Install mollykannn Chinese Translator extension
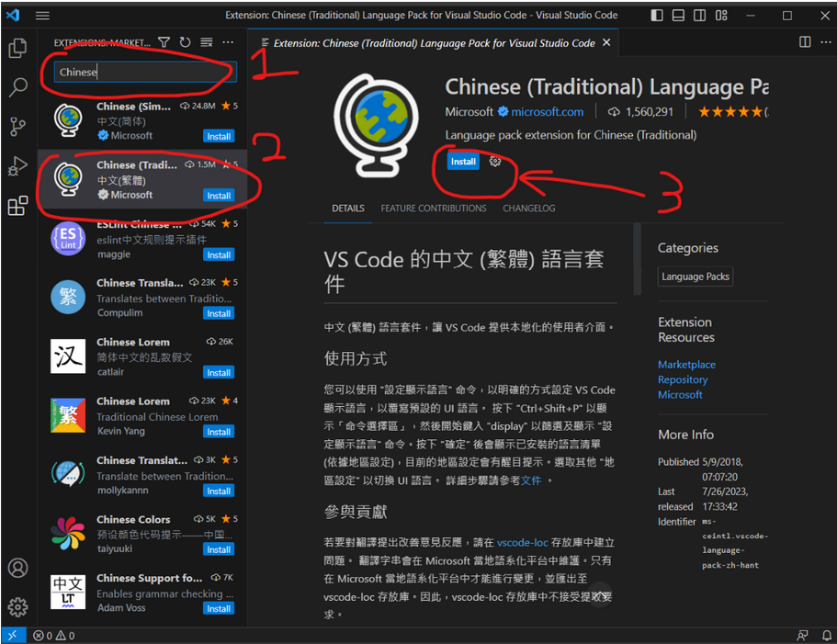 [x=219, y=491]
